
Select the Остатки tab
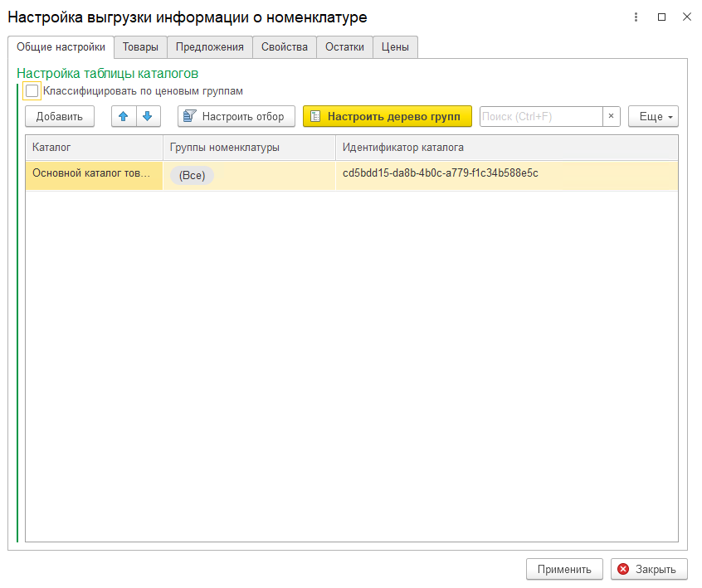point(344,47)
